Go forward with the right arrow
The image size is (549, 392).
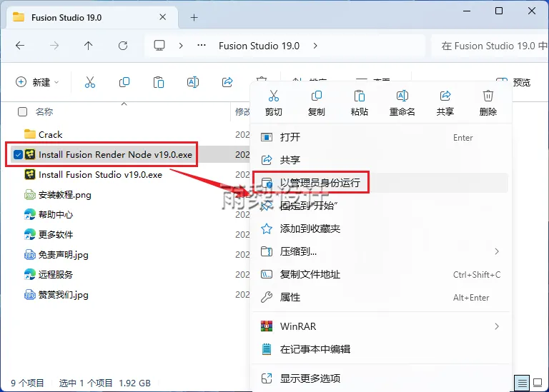(x=54, y=46)
